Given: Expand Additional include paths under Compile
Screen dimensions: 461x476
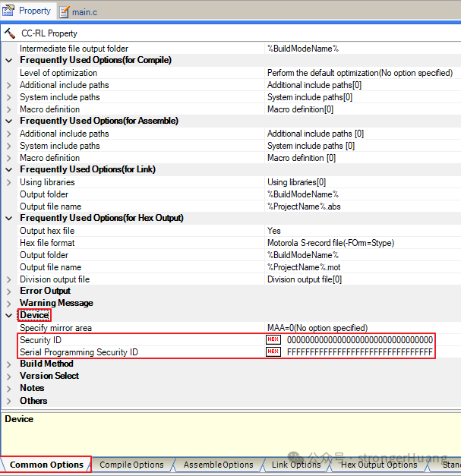Looking at the screenshot, I should tap(9, 85).
